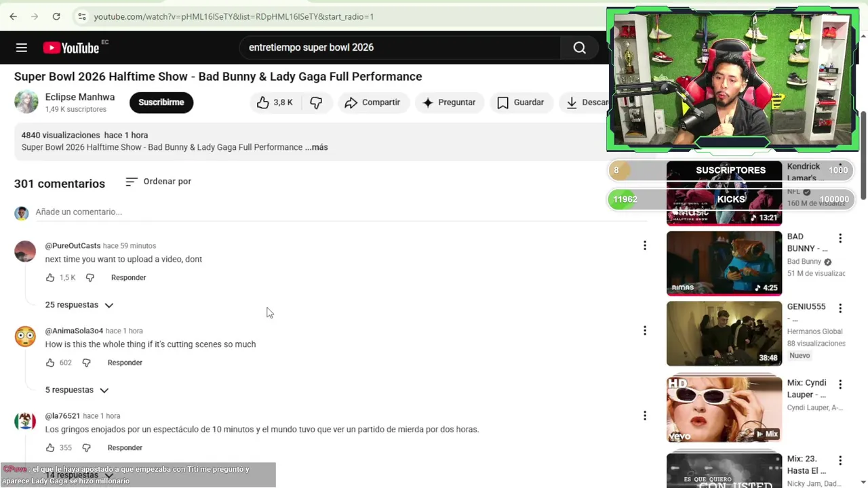868x488 pixels.
Task: Focus the Añade un comentario field
Action: click(340, 212)
